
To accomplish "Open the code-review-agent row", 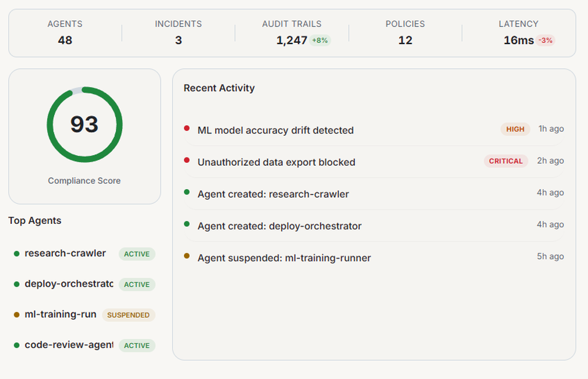I will click(84, 346).
